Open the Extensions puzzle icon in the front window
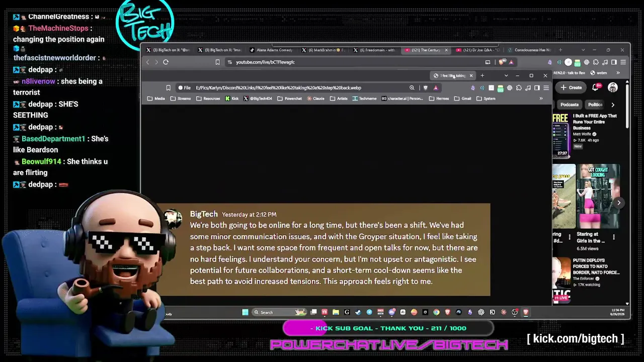644x362 pixels. [x=519, y=88]
